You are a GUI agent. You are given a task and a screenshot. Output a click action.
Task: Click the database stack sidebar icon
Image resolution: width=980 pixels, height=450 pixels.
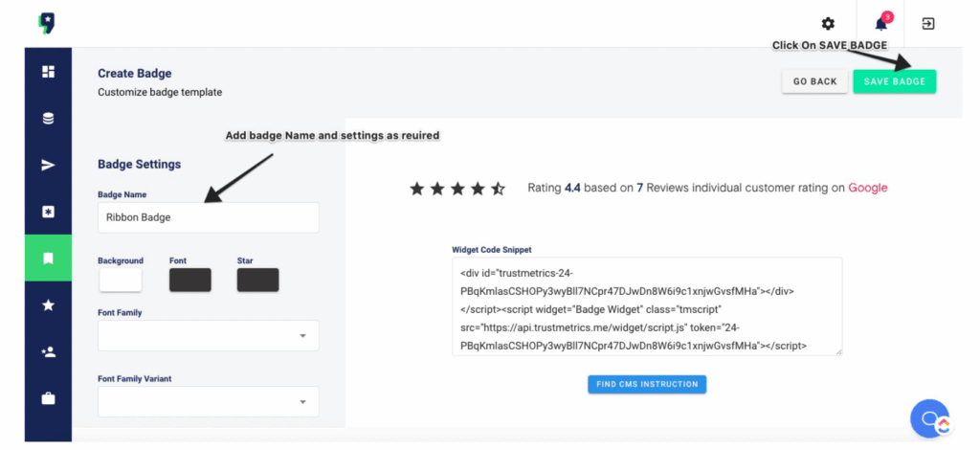click(48, 118)
